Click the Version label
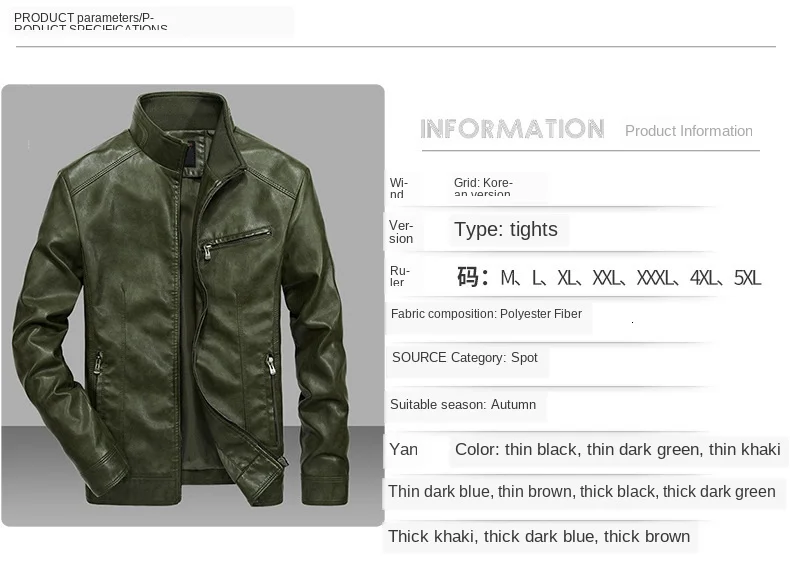This screenshot has height=566, width=790. coord(401,232)
